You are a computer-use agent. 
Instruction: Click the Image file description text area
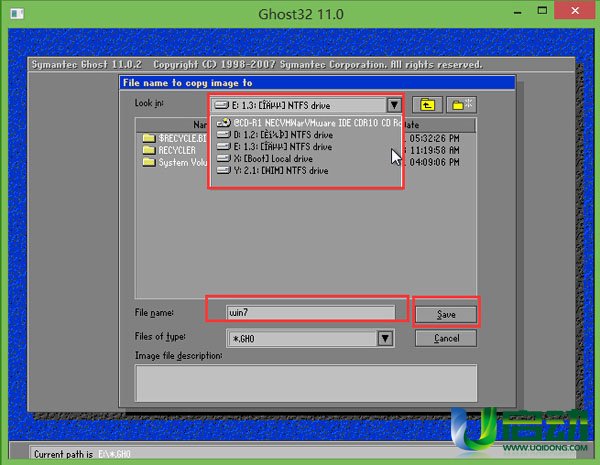click(306, 383)
